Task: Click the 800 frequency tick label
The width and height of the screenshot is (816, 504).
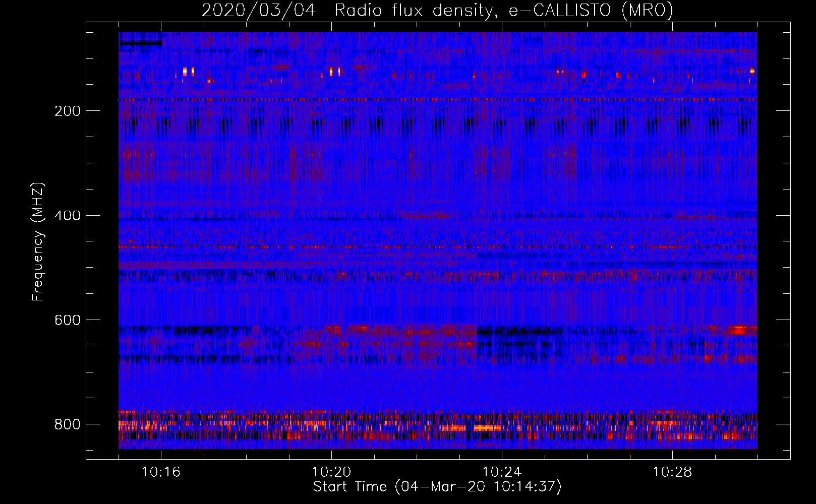Action: [x=68, y=425]
